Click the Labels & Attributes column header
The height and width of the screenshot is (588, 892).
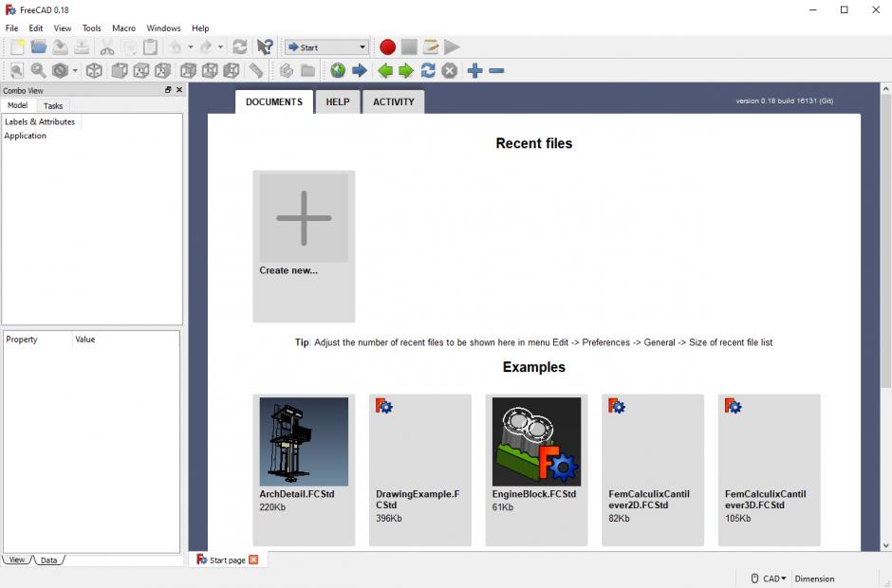pos(40,121)
